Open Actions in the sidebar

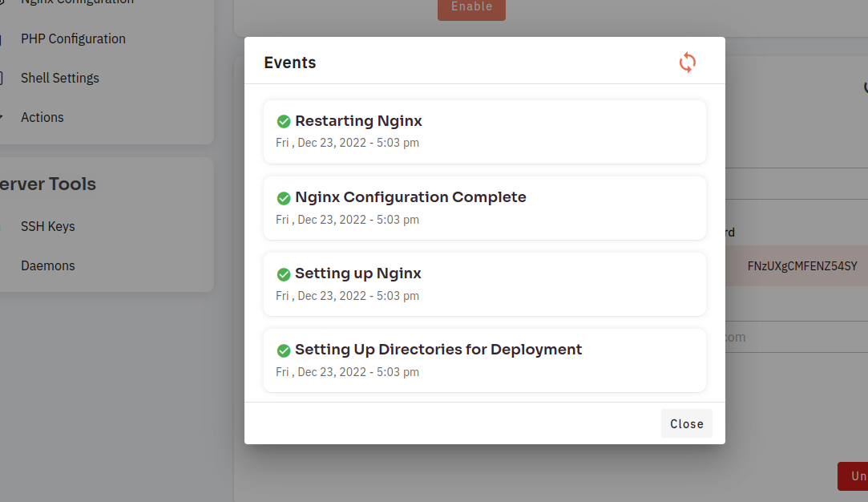click(42, 117)
